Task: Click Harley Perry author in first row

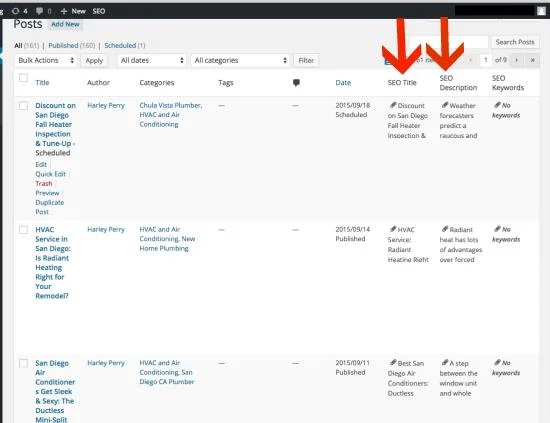Action: coord(106,106)
